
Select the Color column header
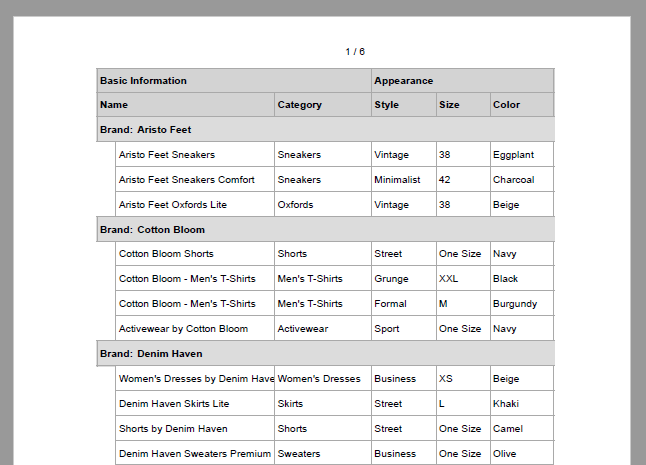click(521, 105)
